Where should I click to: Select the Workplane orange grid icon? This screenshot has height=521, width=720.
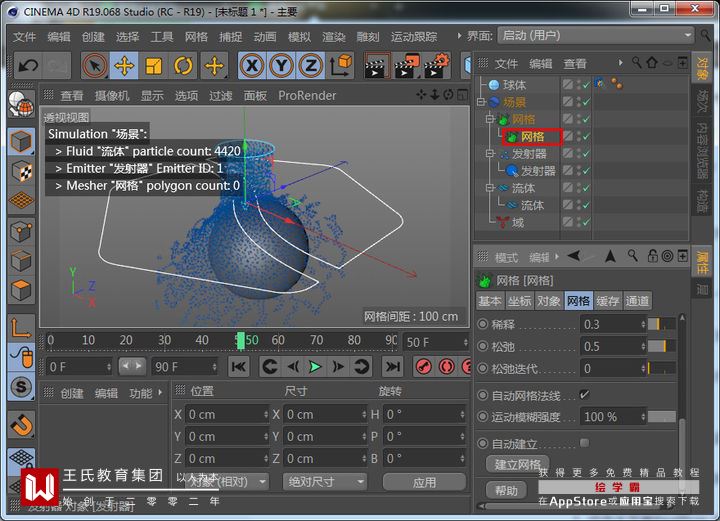(21, 201)
